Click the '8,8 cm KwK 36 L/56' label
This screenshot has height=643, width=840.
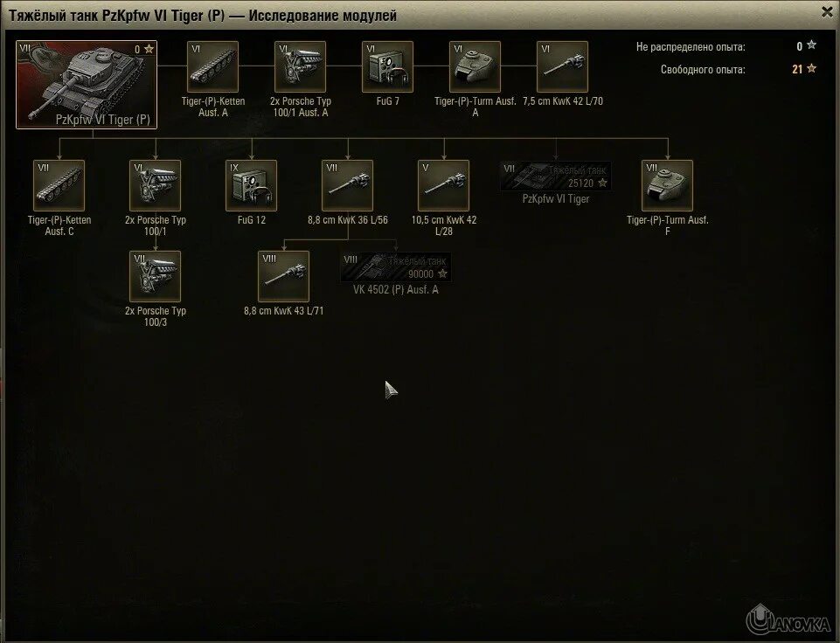(348, 220)
